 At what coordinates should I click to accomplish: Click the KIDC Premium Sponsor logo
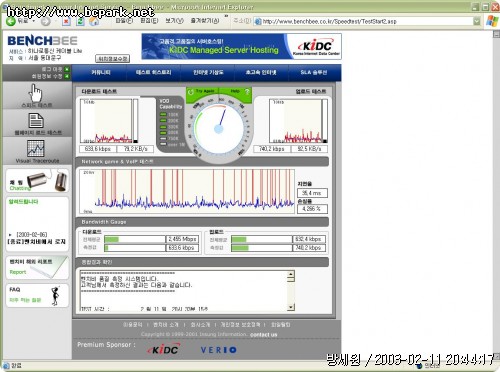coord(164,349)
